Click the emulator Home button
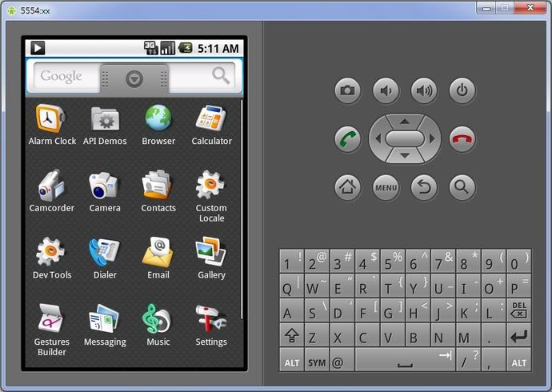This screenshot has width=552, height=392. coord(347,187)
